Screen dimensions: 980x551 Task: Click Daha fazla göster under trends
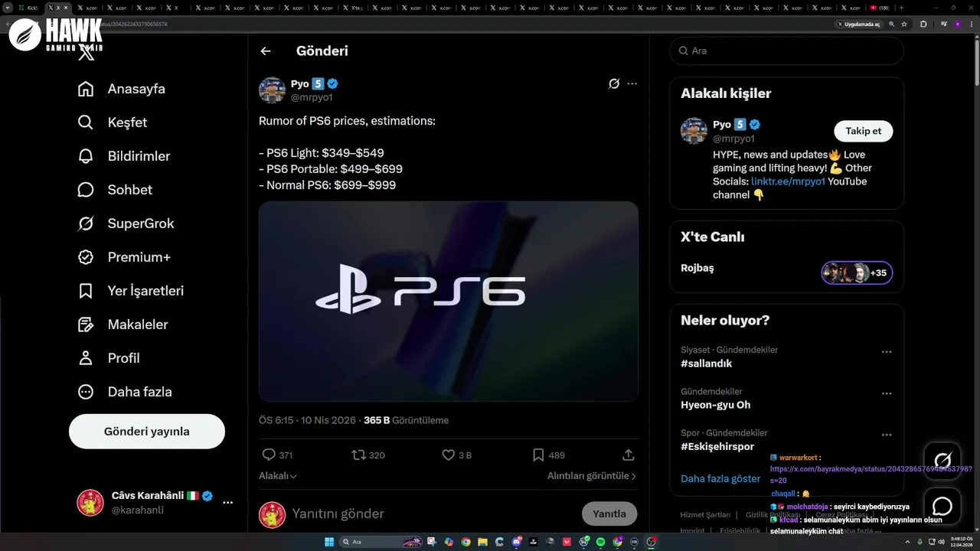click(x=720, y=479)
